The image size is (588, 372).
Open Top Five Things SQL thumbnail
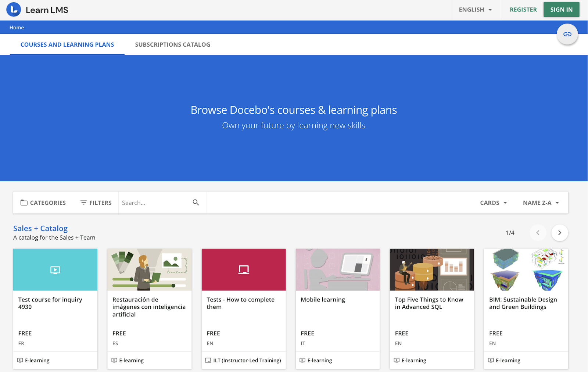(432, 270)
